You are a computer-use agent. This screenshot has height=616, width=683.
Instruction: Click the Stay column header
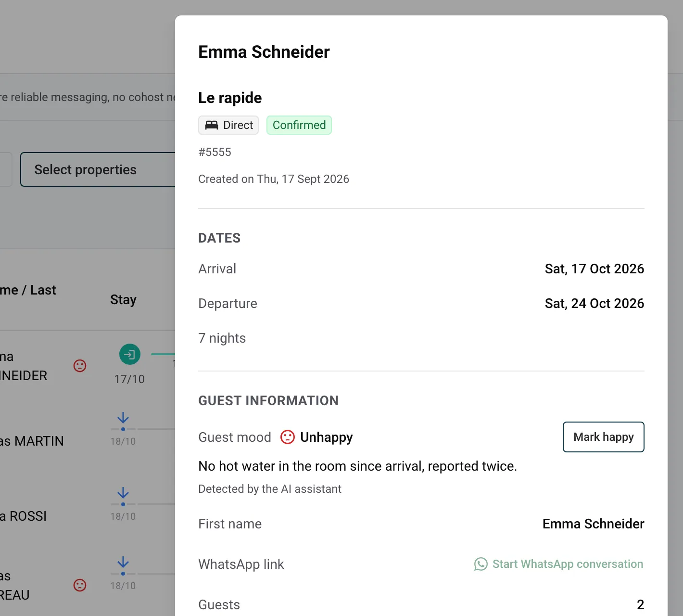pos(123,300)
